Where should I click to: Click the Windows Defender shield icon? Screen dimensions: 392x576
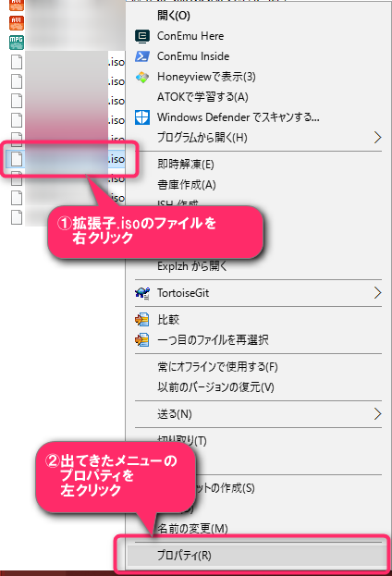pyautogui.click(x=142, y=117)
